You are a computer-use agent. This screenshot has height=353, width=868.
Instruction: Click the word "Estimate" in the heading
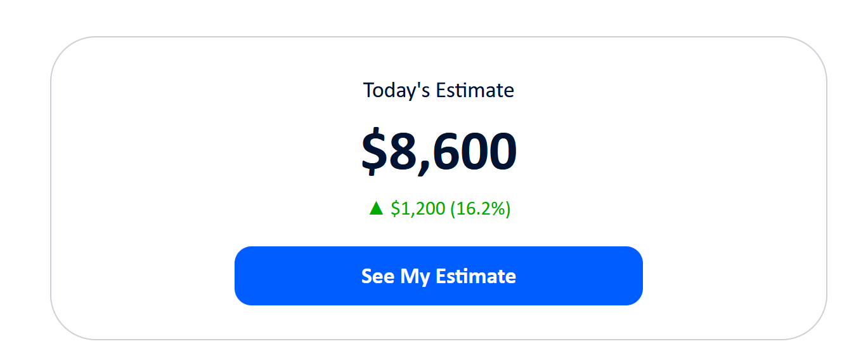pos(475,90)
